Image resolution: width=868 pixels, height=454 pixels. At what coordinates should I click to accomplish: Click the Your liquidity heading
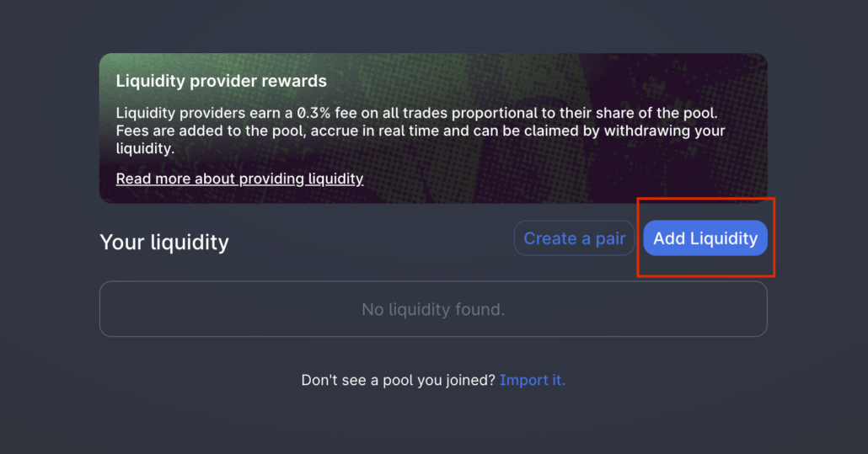point(164,243)
